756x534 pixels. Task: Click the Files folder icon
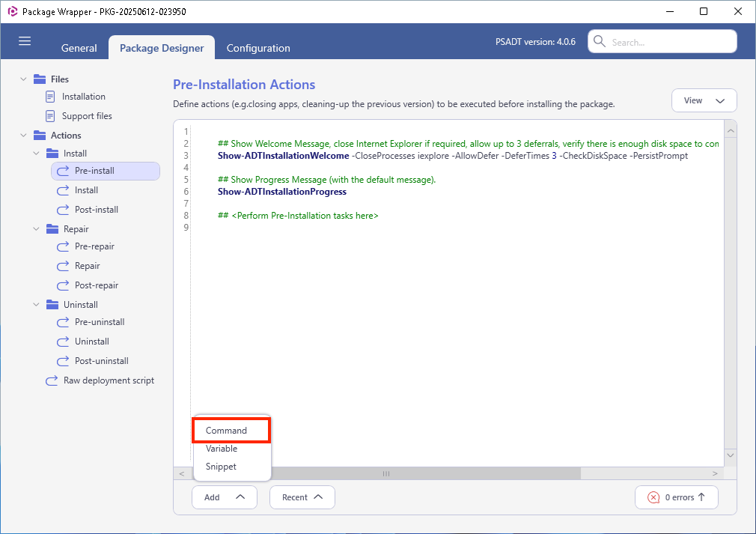tap(40, 79)
